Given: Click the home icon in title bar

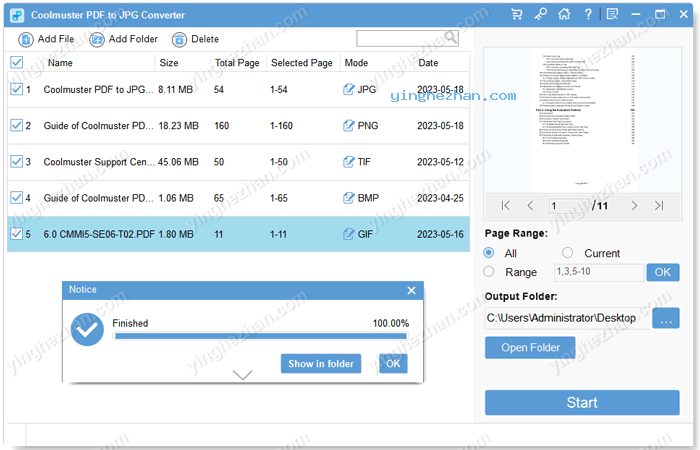Looking at the screenshot, I should (564, 15).
